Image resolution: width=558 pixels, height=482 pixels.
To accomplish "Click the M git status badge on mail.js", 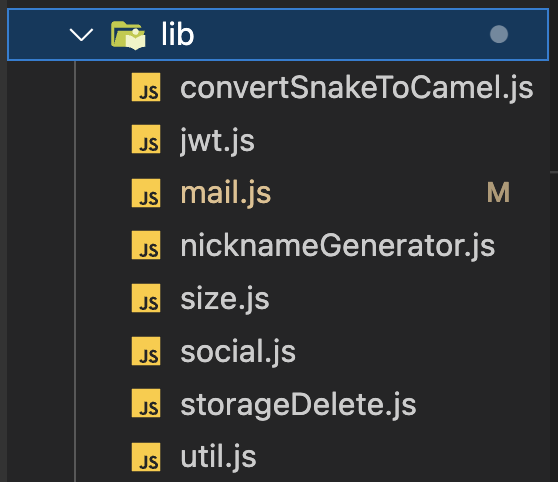I will coord(498,193).
